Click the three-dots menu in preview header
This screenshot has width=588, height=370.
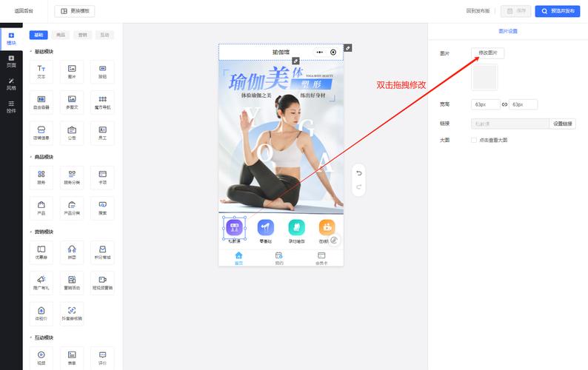point(319,52)
